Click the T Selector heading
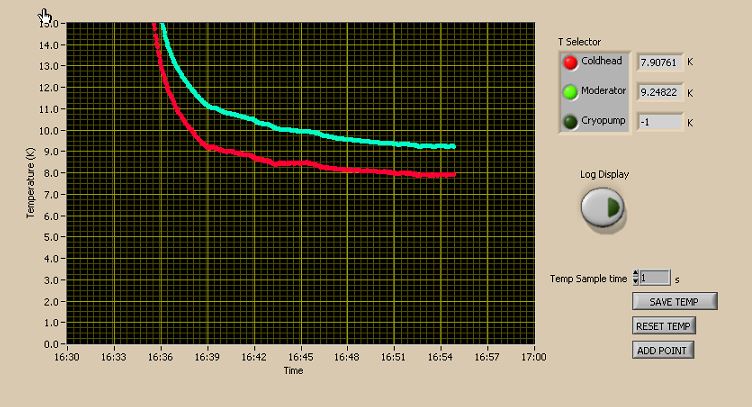Image resolution: width=752 pixels, height=407 pixels. pyautogui.click(x=579, y=42)
